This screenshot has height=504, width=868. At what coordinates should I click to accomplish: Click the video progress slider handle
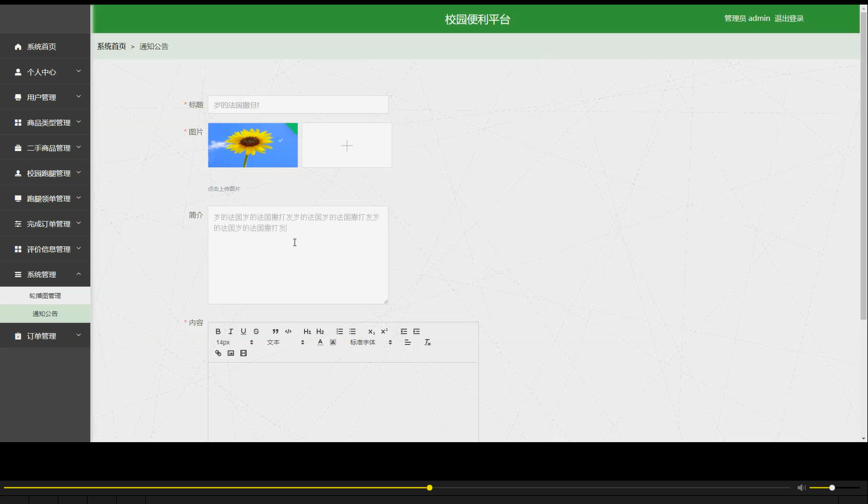pyautogui.click(x=429, y=488)
